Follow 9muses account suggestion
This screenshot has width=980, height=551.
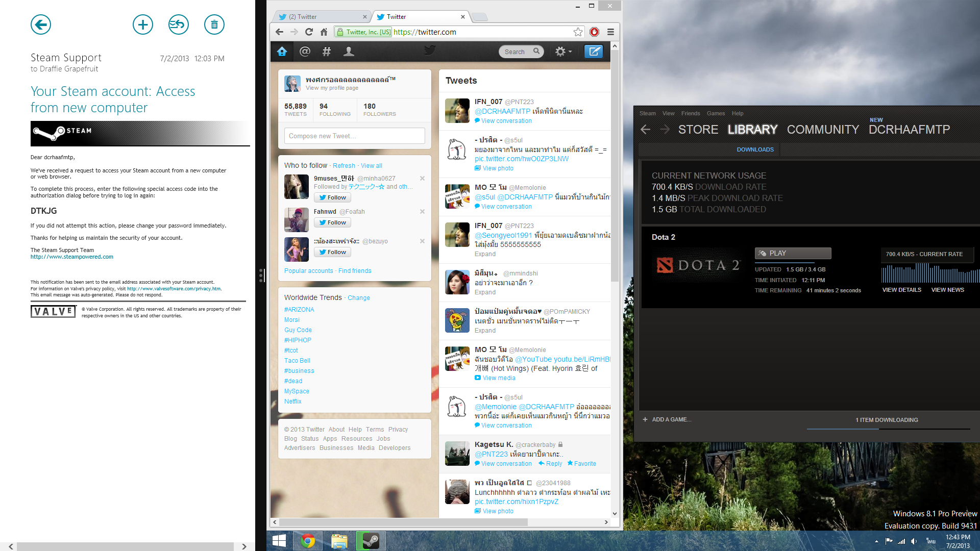click(332, 197)
